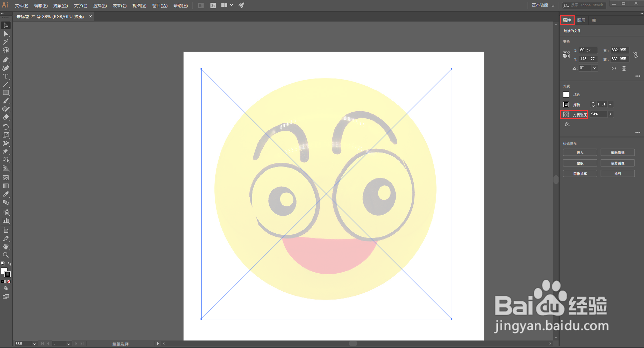Select the Direct Selection tool
This screenshot has height=348, width=644.
click(x=6, y=34)
